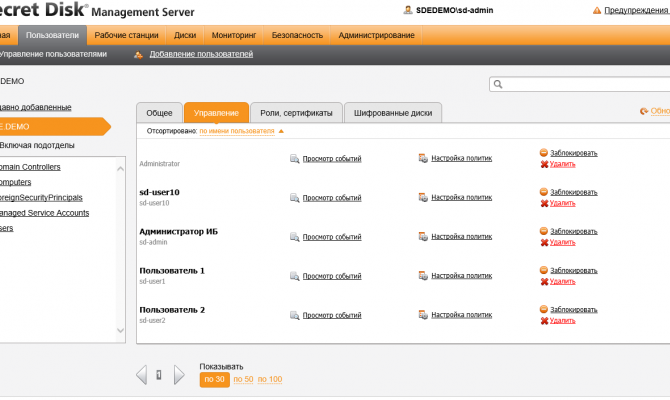
Task: Click the red delete cross for Администратор ИБ
Action: click(544, 242)
